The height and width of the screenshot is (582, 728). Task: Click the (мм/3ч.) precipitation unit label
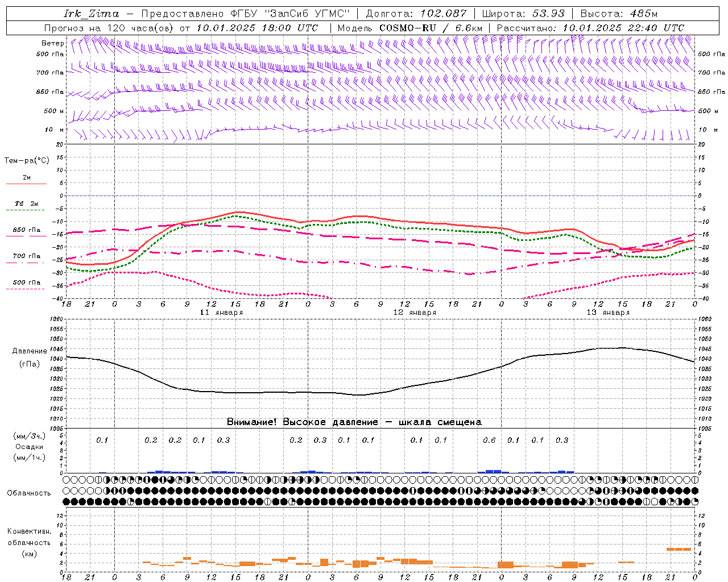point(30,436)
